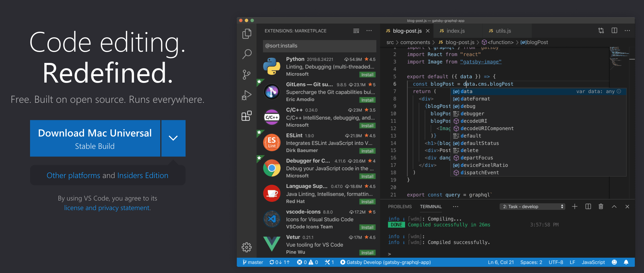
Task: Open the Extensions icon in activity bar
Action: [x=246, y=116]
